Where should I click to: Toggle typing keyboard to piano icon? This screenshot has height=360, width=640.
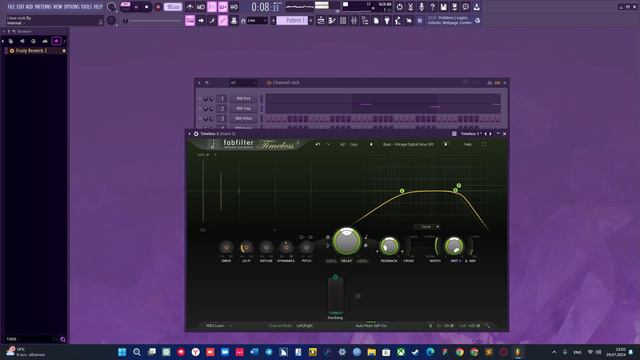pos(190,20)
